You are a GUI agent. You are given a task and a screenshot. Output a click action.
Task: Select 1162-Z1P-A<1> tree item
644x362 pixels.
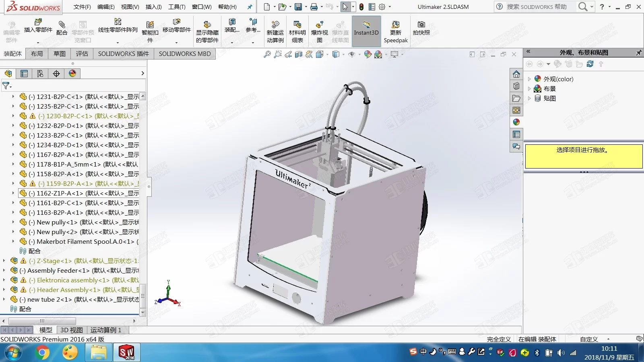click(x=84, y=193)
